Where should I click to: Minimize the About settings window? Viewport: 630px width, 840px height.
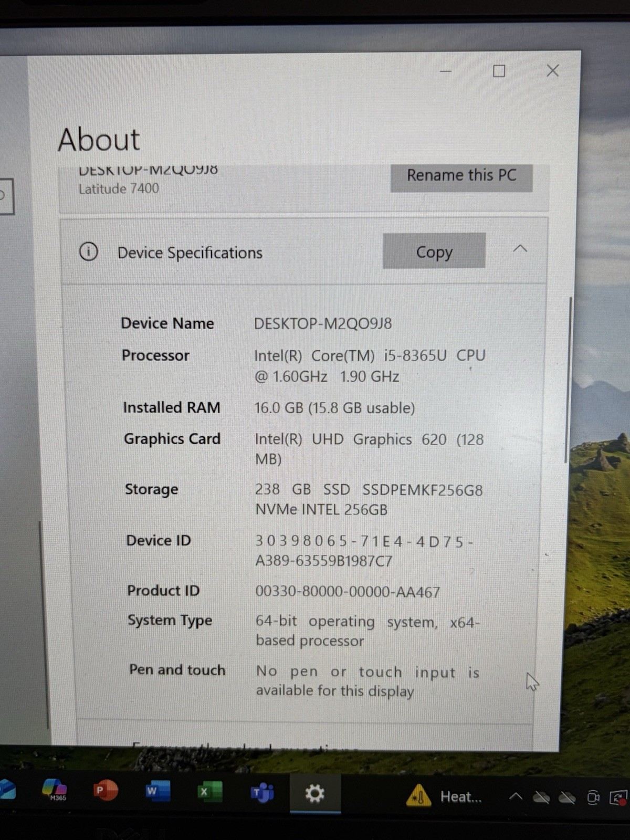tap(446, 71)
